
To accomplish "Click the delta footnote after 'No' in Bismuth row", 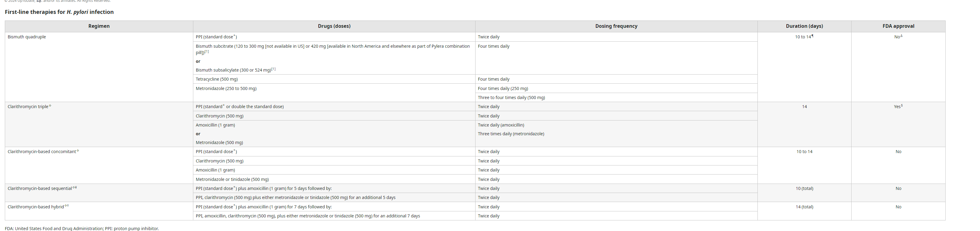I will [901, 36].
